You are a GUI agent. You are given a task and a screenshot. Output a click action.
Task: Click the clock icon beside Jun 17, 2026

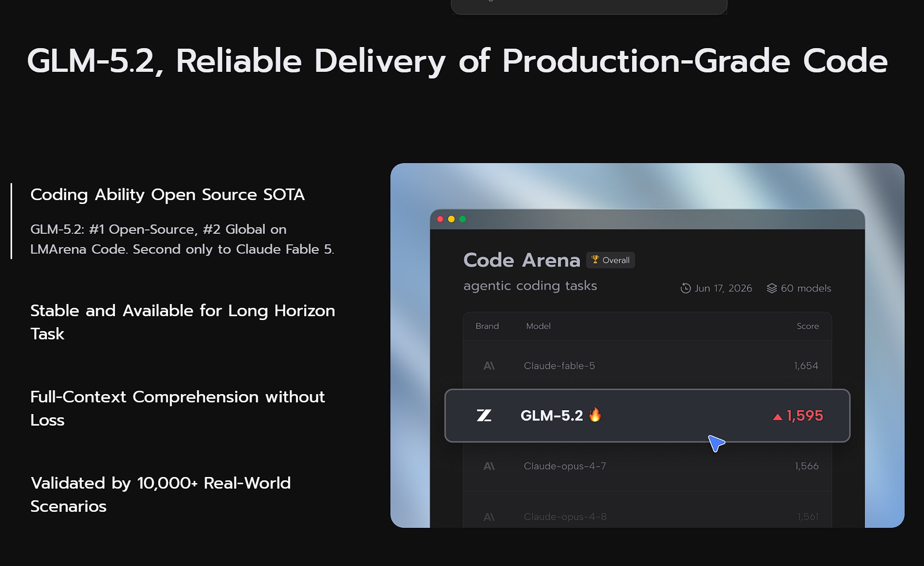pyautogui.click(x=686, y=289)
